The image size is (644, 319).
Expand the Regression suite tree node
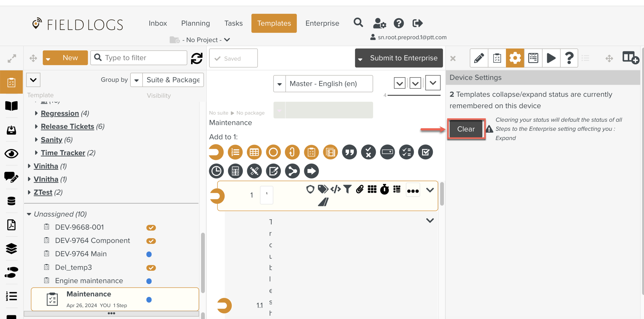[x=36, y=113]
